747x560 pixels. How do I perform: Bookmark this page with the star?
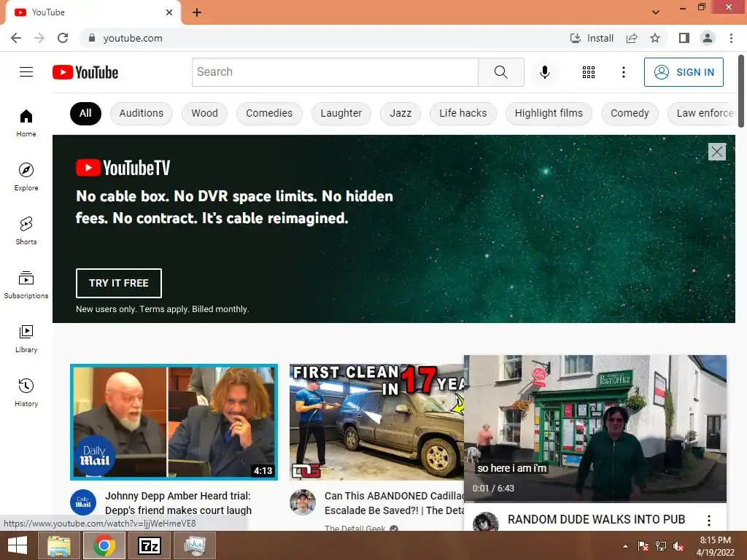click(x=655, y=38)
